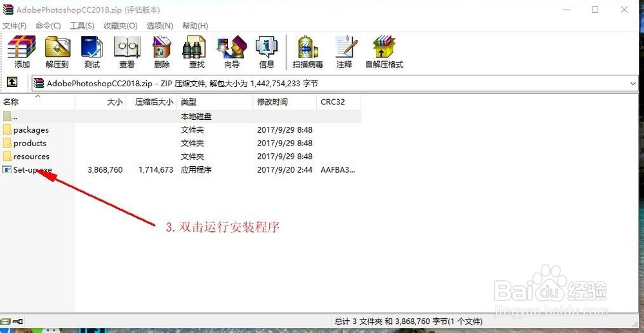
Task: Click the status bar total summary text
Action: tap(408, 321)
